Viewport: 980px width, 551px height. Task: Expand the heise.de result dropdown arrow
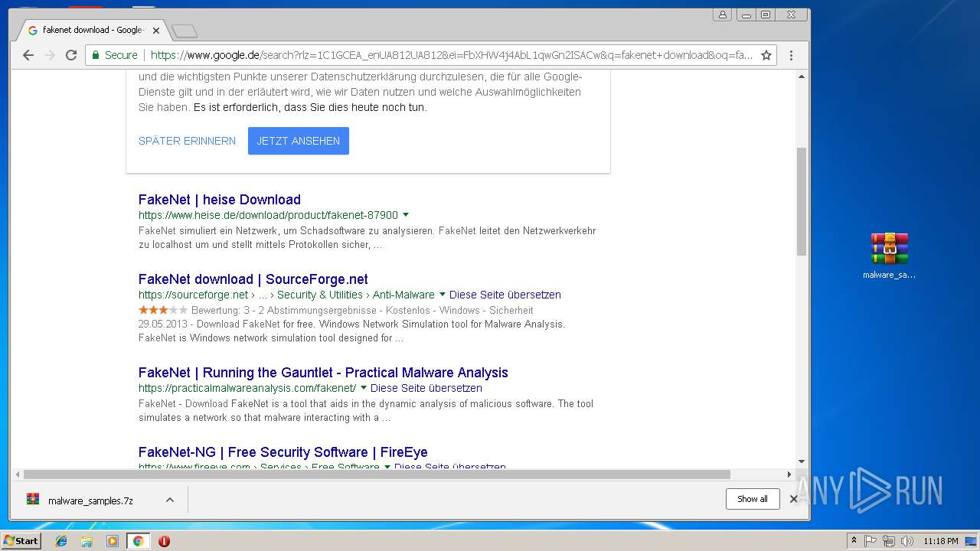pos(406,215)
